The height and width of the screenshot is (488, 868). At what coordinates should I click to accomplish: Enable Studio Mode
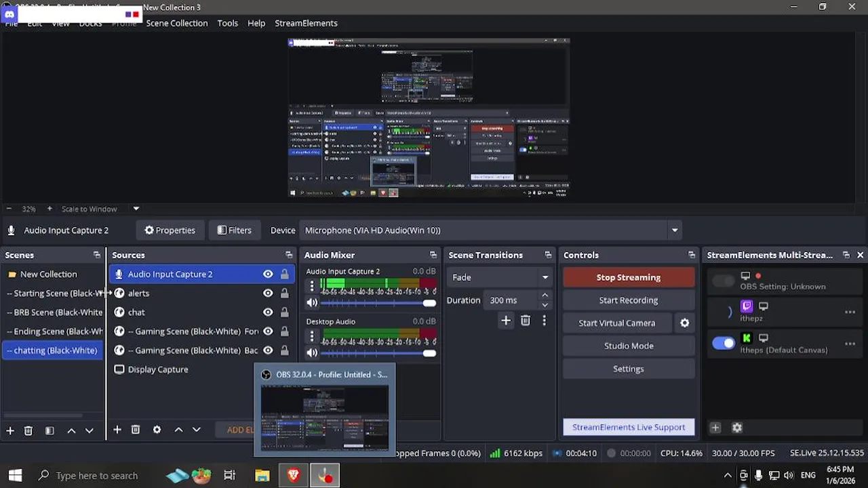tap(629, 346)
